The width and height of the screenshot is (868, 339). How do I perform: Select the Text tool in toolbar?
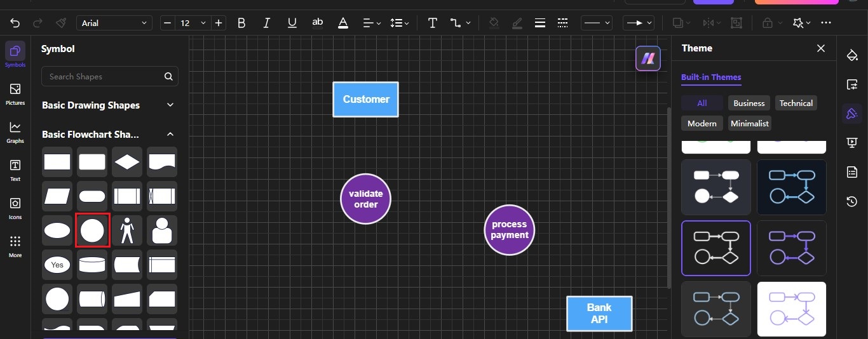coord(433,23)
